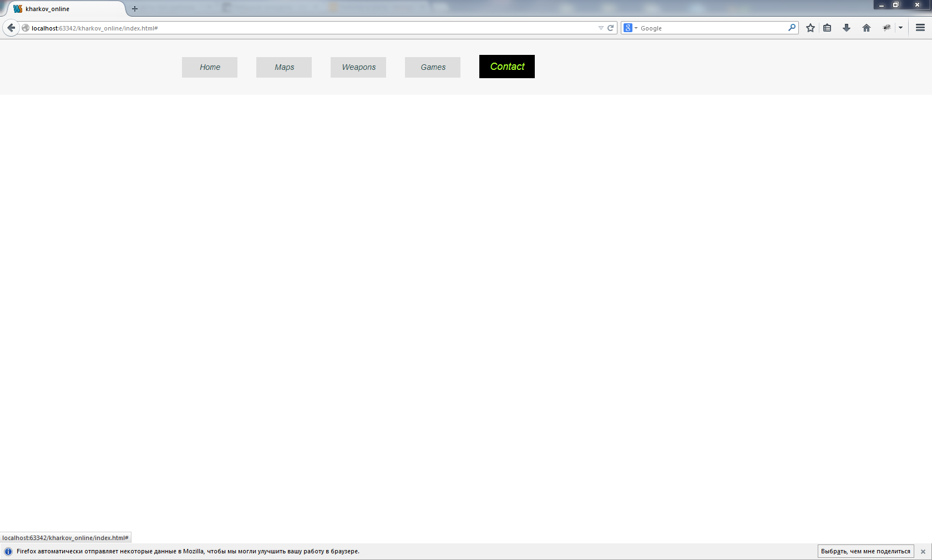Click the search magnifier icon
This screenshot has width=932, height=560.
coord(792,28)
